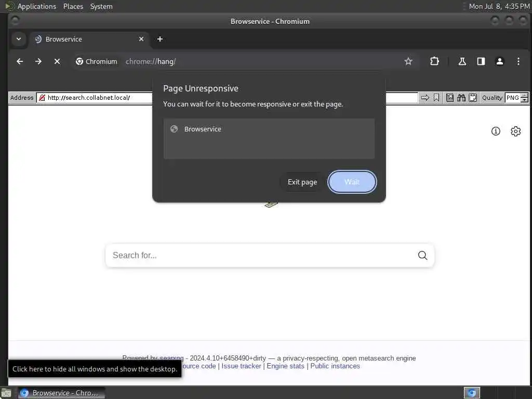Open the Extensions puzzle icon

(x=434, y=61)
